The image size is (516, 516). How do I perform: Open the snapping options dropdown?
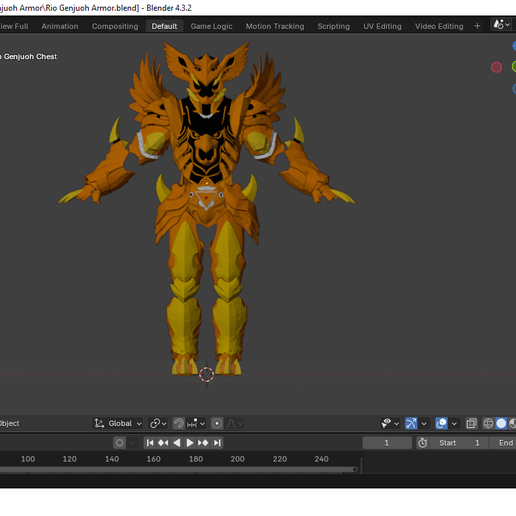[196, 423]
